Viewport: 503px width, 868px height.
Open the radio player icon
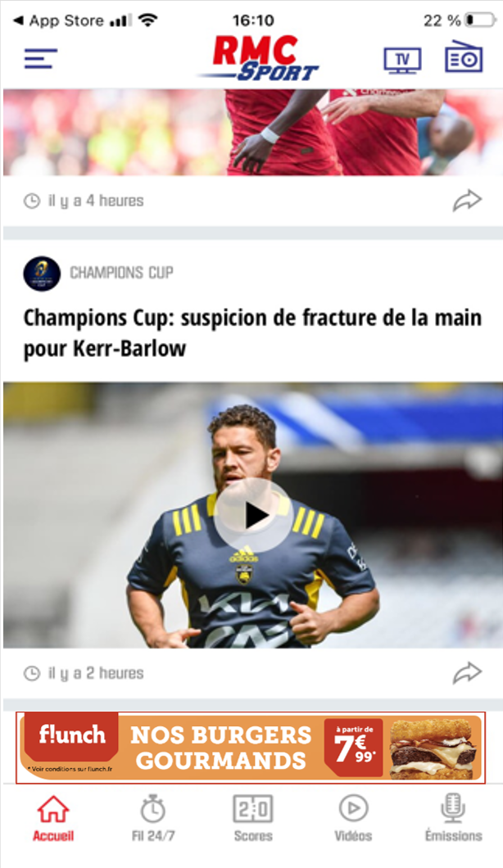pos(464,57)
